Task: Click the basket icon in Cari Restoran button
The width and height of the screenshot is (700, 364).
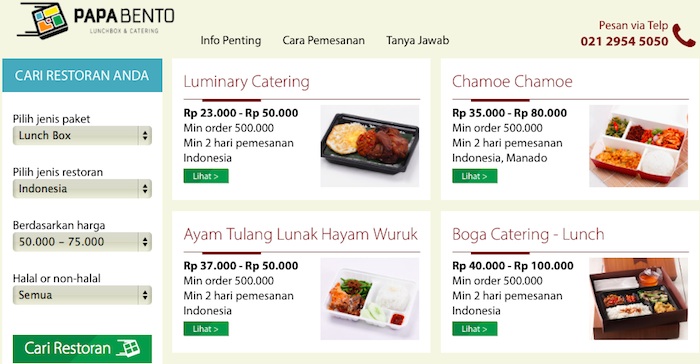Action: pos(129,348)
